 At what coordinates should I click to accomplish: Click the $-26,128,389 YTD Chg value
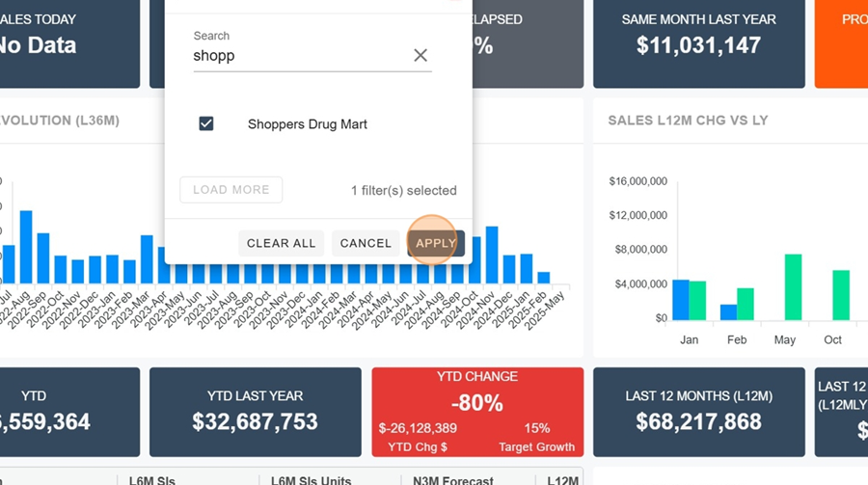point(418,428)
